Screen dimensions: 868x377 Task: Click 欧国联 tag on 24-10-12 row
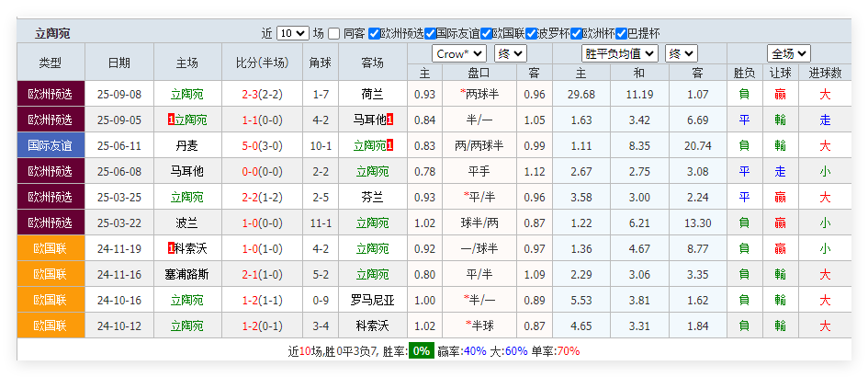point(51,326)
